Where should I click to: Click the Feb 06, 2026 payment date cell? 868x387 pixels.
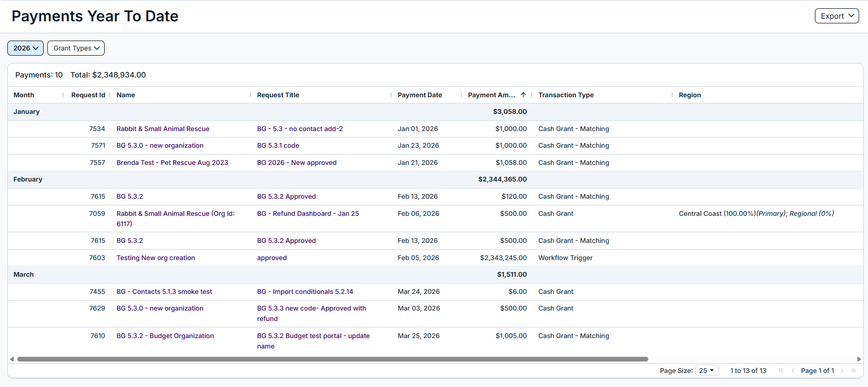pyautogui.click(x=419, y=213)
